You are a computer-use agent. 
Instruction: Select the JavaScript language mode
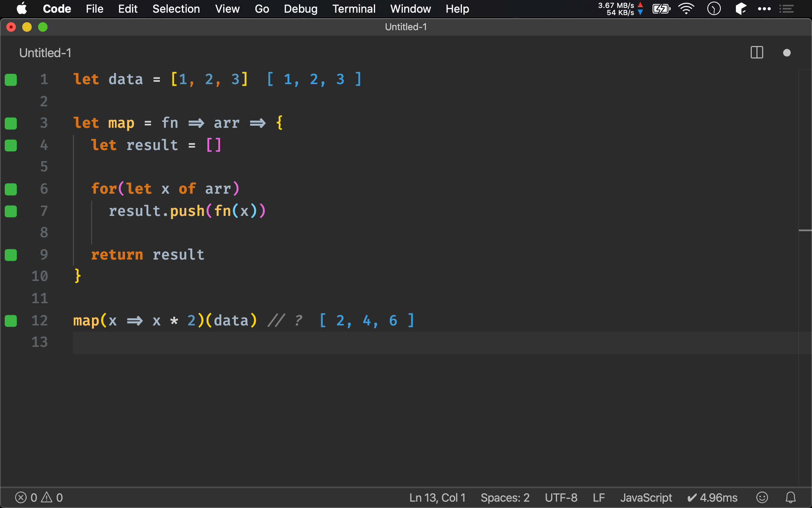pos(646,498)
